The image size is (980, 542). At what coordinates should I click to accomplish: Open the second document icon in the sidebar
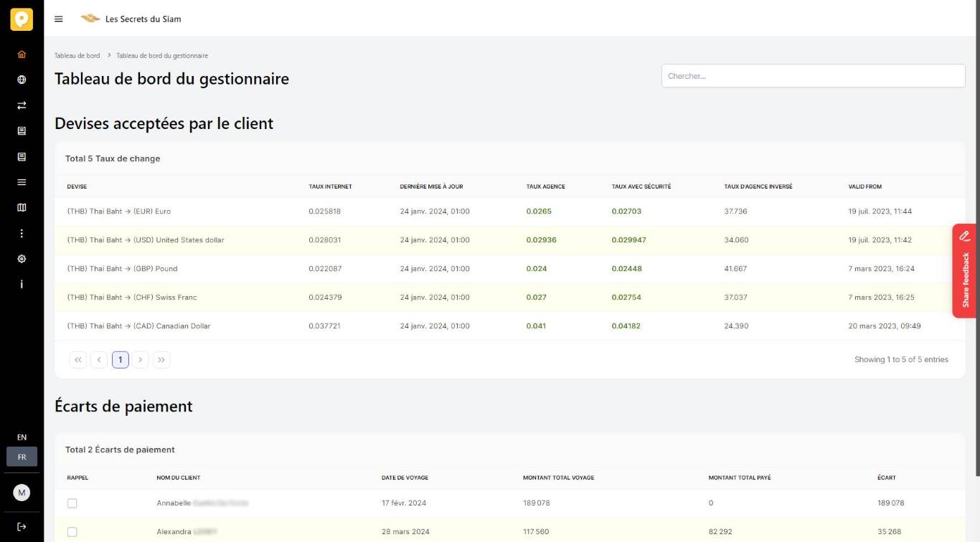[22, 156]
